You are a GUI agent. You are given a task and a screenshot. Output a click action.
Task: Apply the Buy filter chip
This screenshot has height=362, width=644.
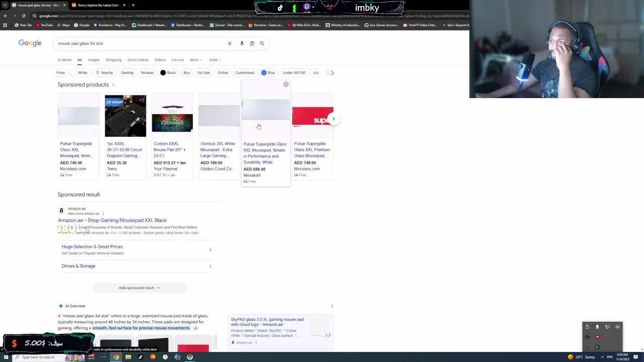tap(187, 73)
